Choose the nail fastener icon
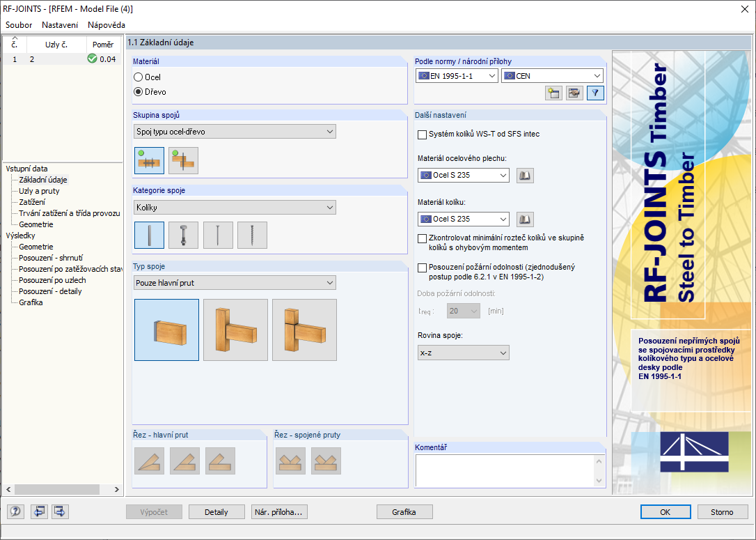Viewport: 756px width, 540px height. point(218,235)
